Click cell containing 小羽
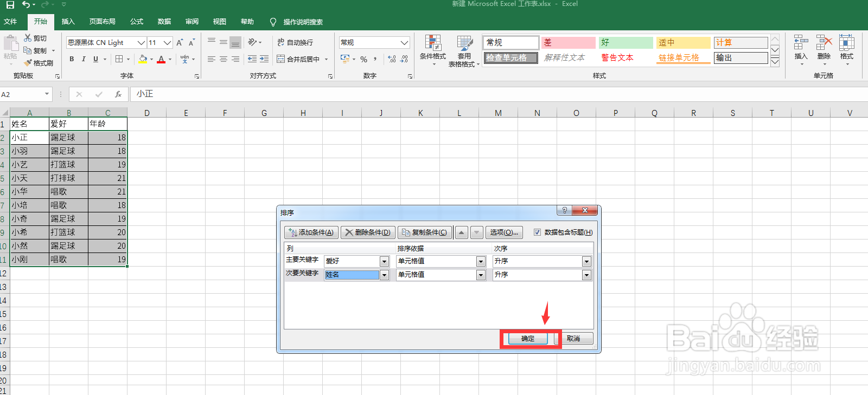The image size is (868, 395). click(30, 151)
